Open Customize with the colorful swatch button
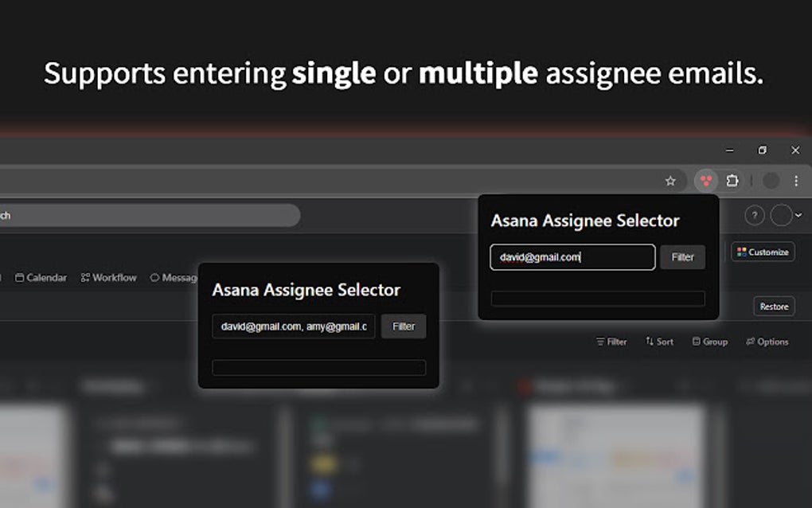Image resolution: width=812 pixels, height=508 pixels. point(762,252)
